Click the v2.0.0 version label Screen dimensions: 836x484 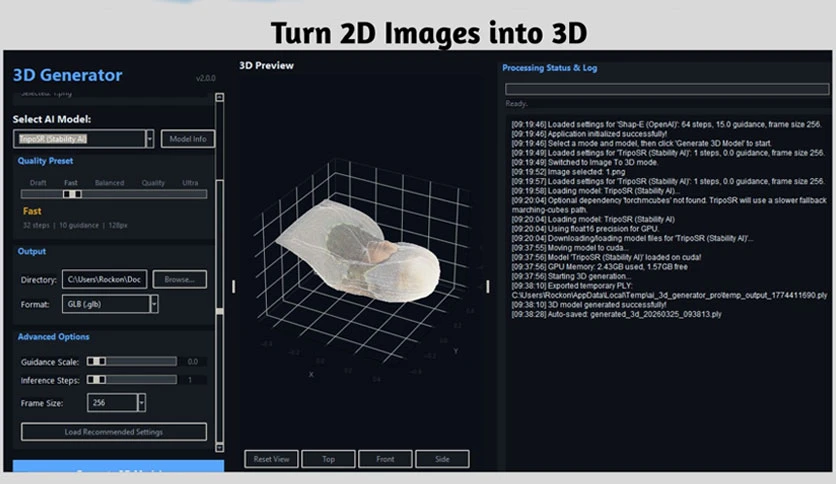[x=205, y=78]
